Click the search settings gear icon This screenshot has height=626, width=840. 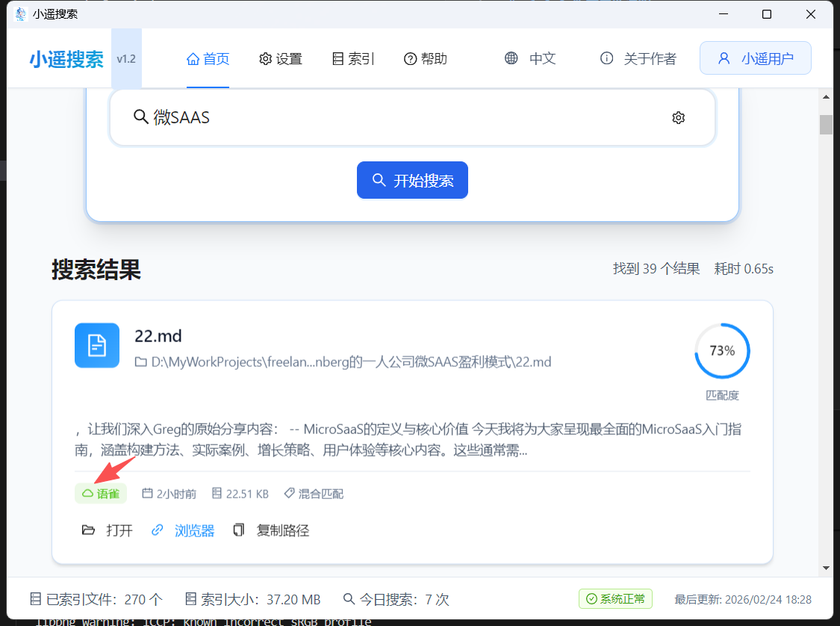tap(678, 118)
